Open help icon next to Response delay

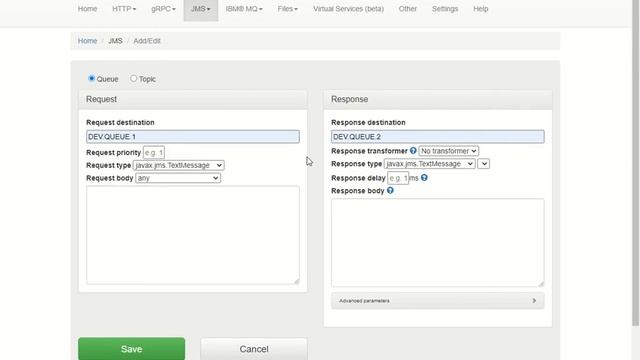point(424,178)
